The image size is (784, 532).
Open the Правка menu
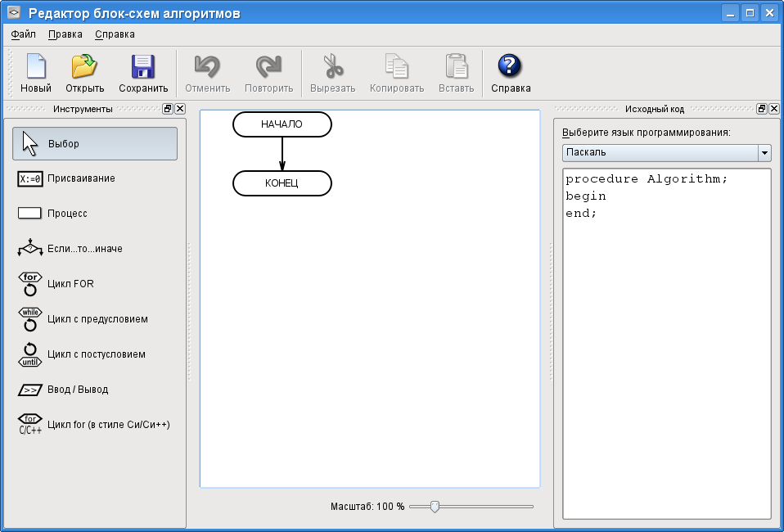click(65, 34)
